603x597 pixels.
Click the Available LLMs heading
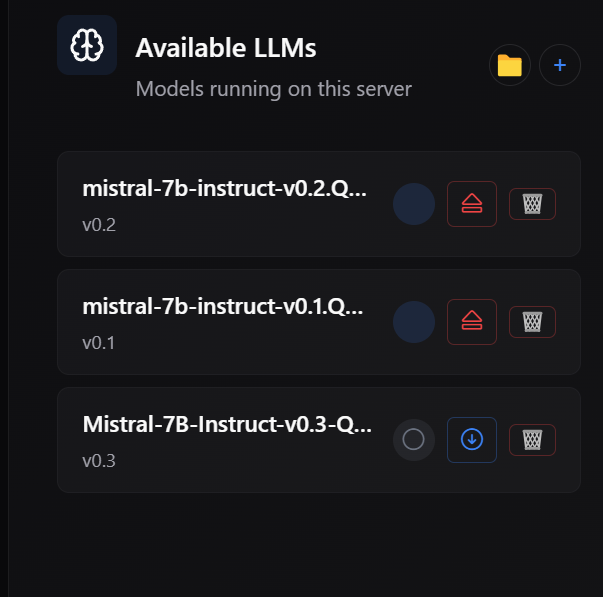226,48
